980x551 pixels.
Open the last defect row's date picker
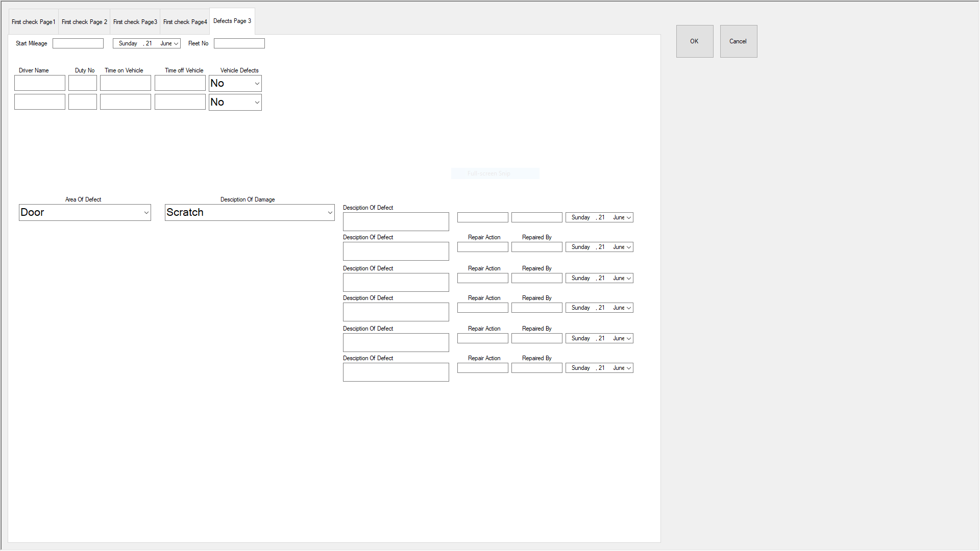tap(629, 368)
